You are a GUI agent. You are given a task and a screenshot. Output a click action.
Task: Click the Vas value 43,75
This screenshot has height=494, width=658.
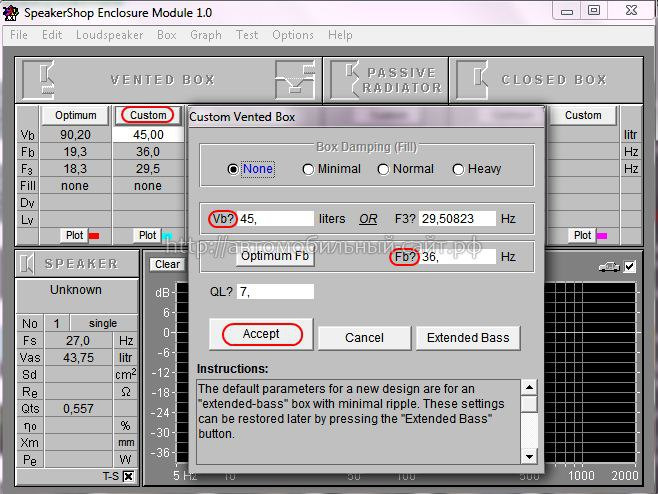click(78, 358)
